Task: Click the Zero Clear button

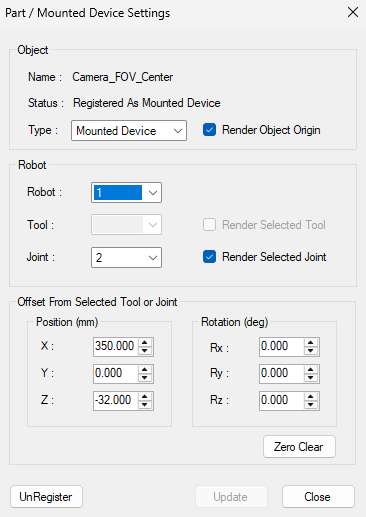Action: (x=299, y=447)
